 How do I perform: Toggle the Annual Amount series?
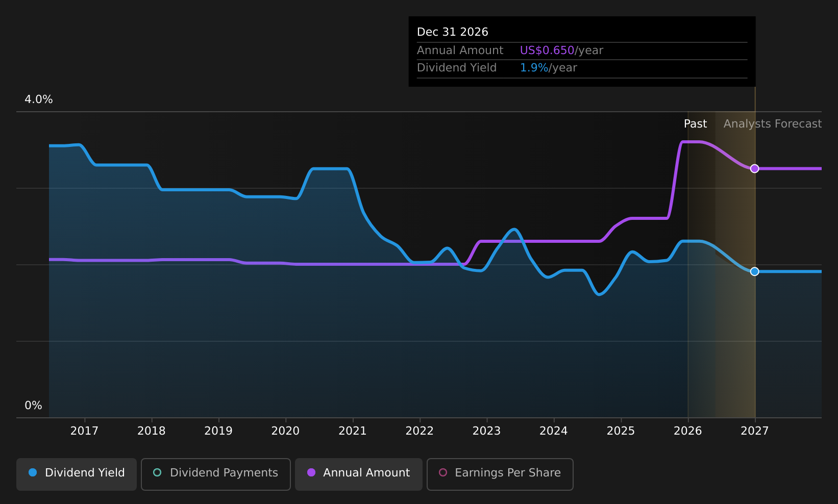359,474
